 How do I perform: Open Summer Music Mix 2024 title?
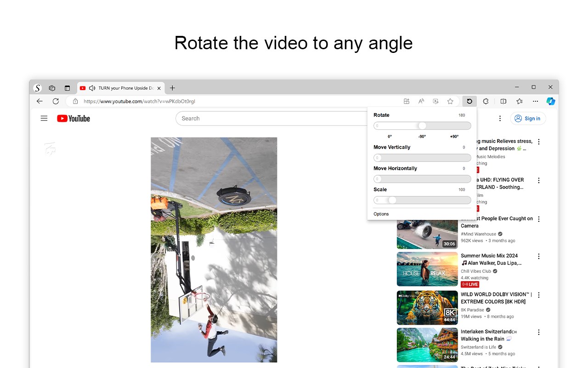[x=491, y=259]
